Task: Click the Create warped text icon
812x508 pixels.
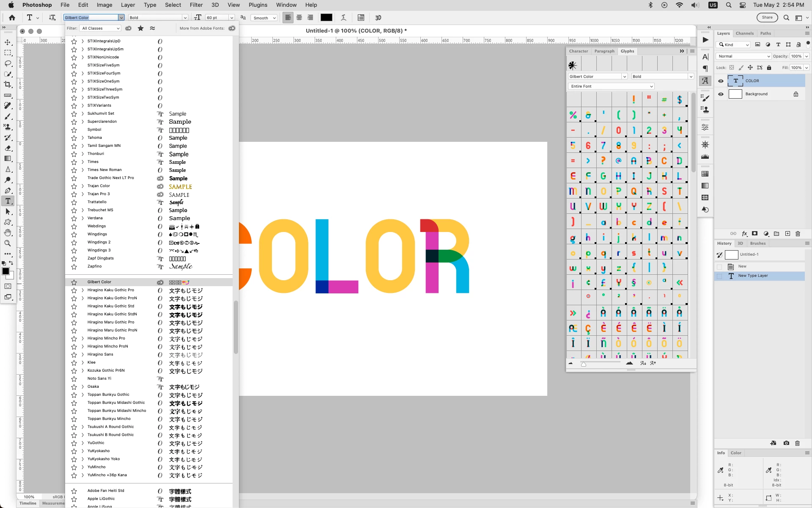Action: [x=343, y=18]
